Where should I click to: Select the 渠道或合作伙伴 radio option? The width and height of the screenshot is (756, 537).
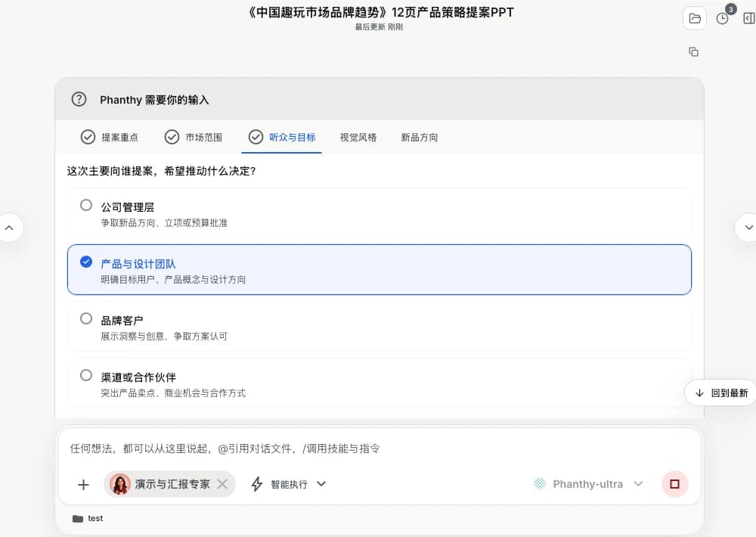[x=86, y=375]
